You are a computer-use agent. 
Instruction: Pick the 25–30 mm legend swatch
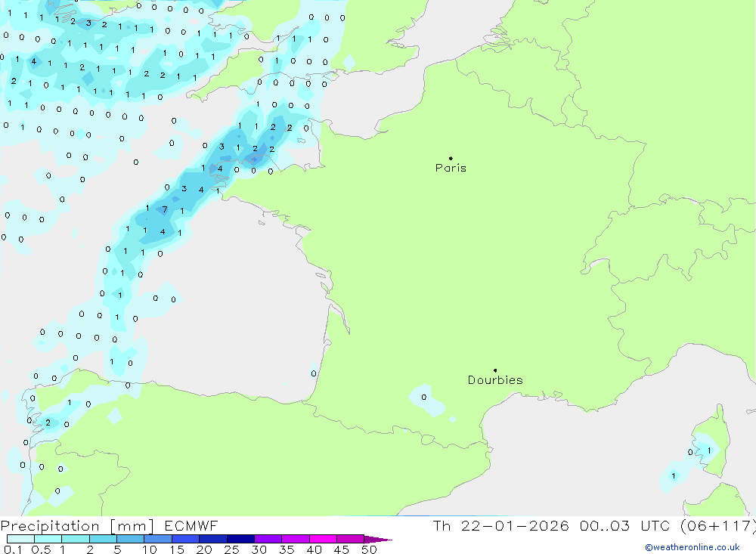tap(240, 539)
